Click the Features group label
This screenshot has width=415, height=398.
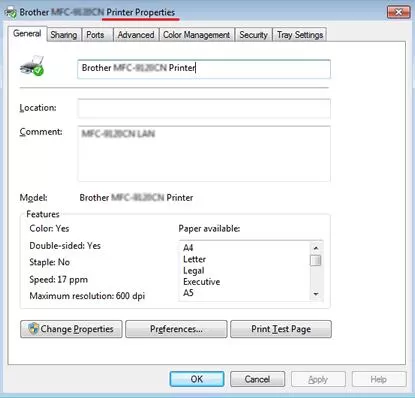coord(43,214)
